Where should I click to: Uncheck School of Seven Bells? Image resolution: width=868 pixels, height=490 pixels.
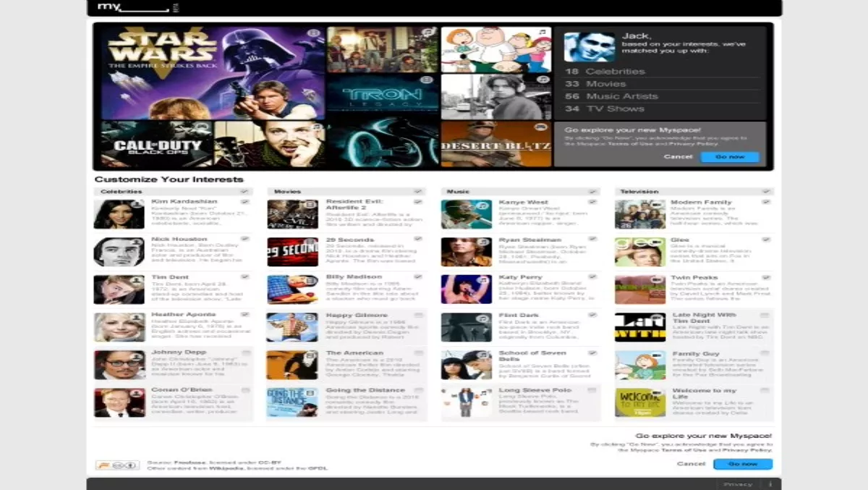(x=593, y=352)
